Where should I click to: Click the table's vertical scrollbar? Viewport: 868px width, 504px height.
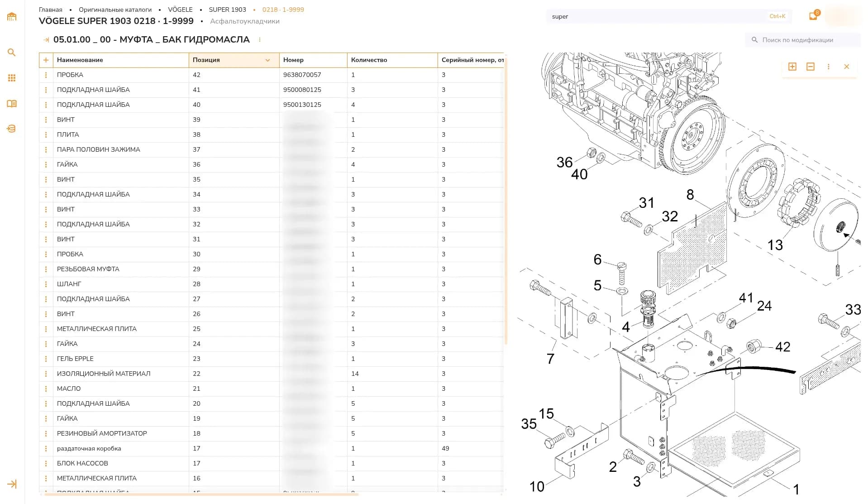click(x=506, y=201)
